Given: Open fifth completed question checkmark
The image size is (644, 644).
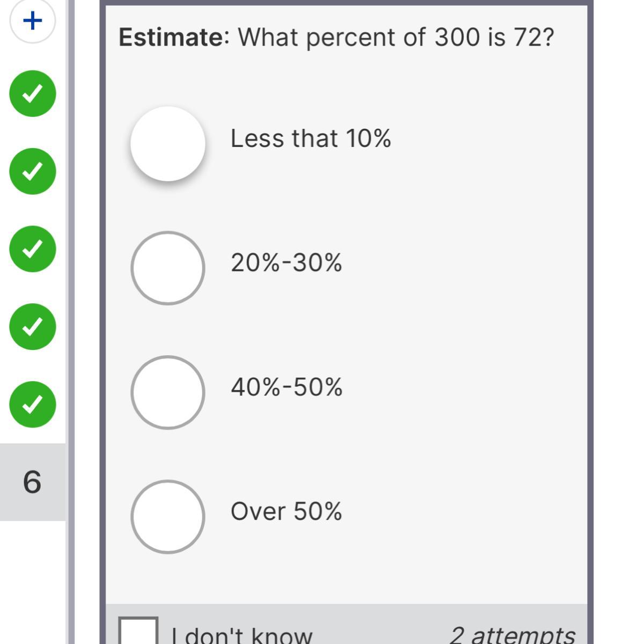Looking at the screenshot, I should [x=33, y=405].
